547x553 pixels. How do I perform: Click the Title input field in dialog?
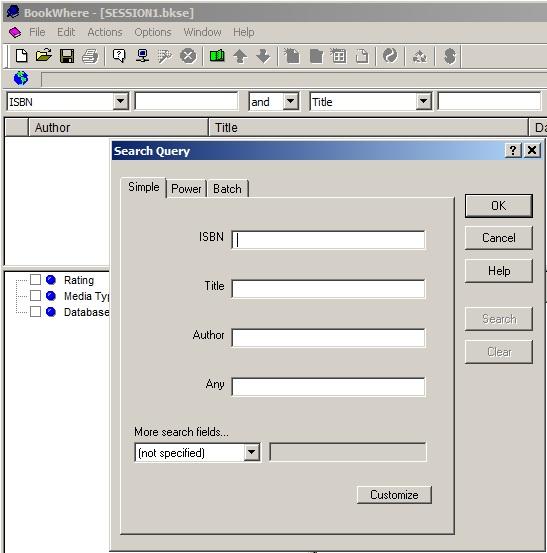pos(328,289)
